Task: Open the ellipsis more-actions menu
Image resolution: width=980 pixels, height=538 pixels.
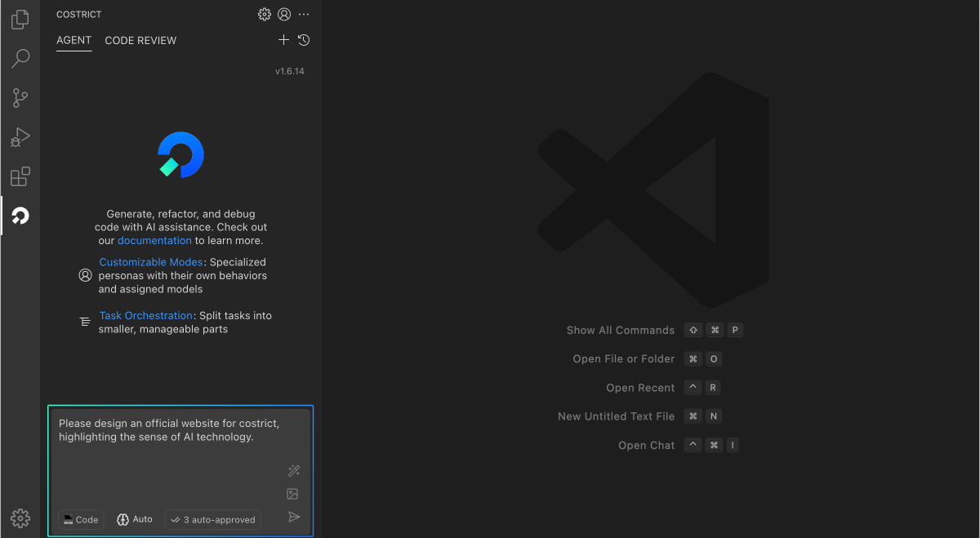Action: pyautogui.click(x=304, y=14)
